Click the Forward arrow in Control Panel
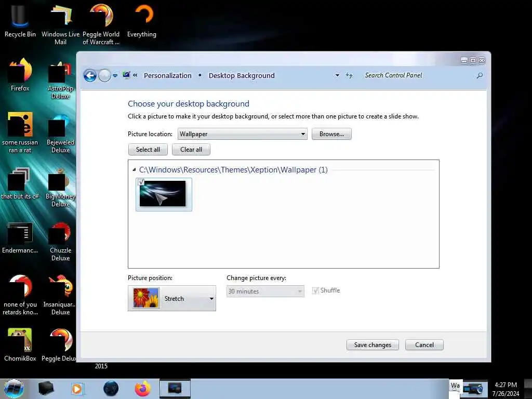 [104, 75]
